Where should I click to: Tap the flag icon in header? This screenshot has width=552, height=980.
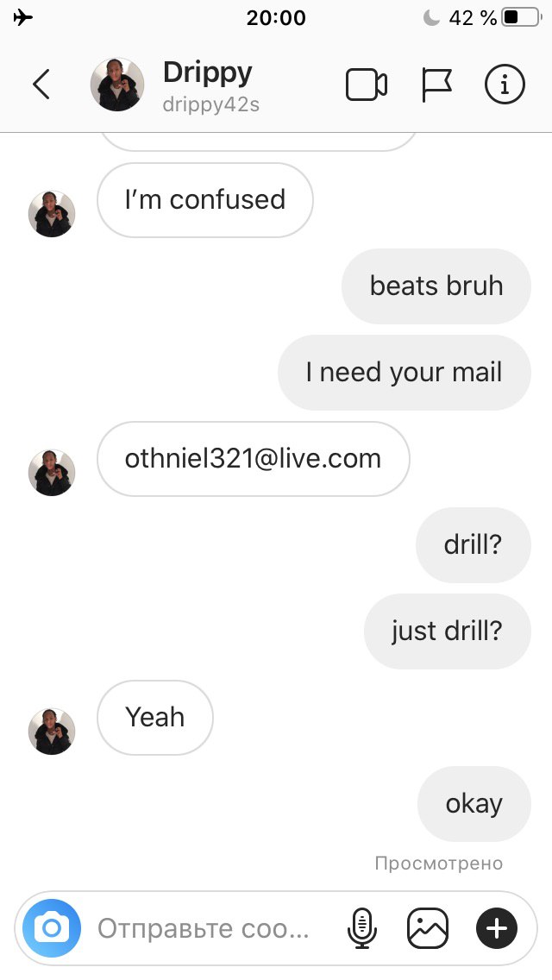pyautogui.click(x=436, y=85)
